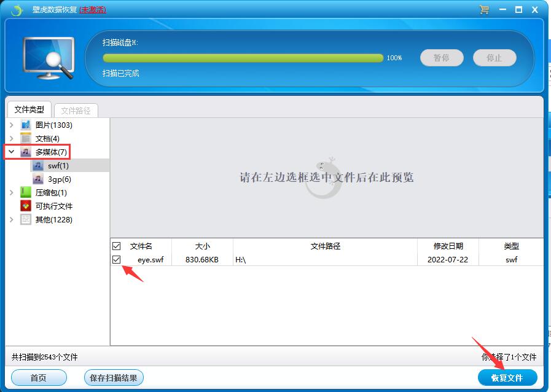551x392 pixels.
Task: Click the 可执行文件 executable category icon
Action: coord(26,206)
